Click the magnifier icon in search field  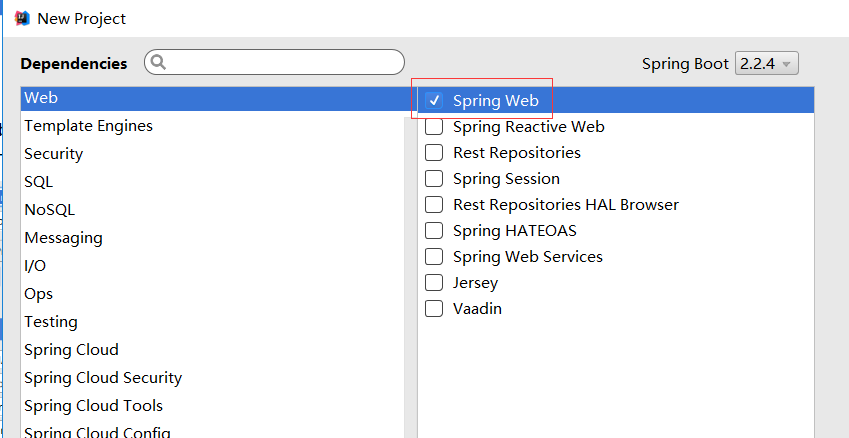(158, 62)
